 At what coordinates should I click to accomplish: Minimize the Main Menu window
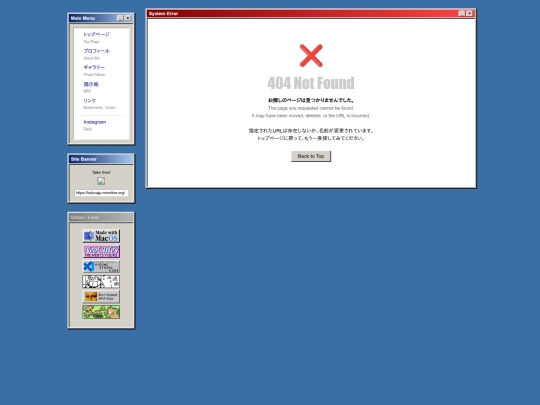click(x=120, y=18)
